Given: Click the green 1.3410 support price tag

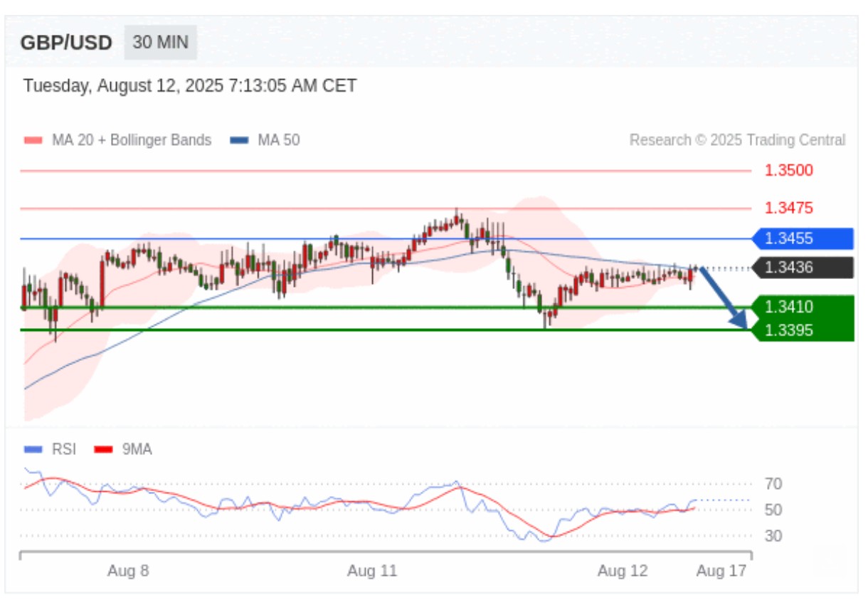Looking at the screenshot, I should pyautogui.click(x=803, y=307).
